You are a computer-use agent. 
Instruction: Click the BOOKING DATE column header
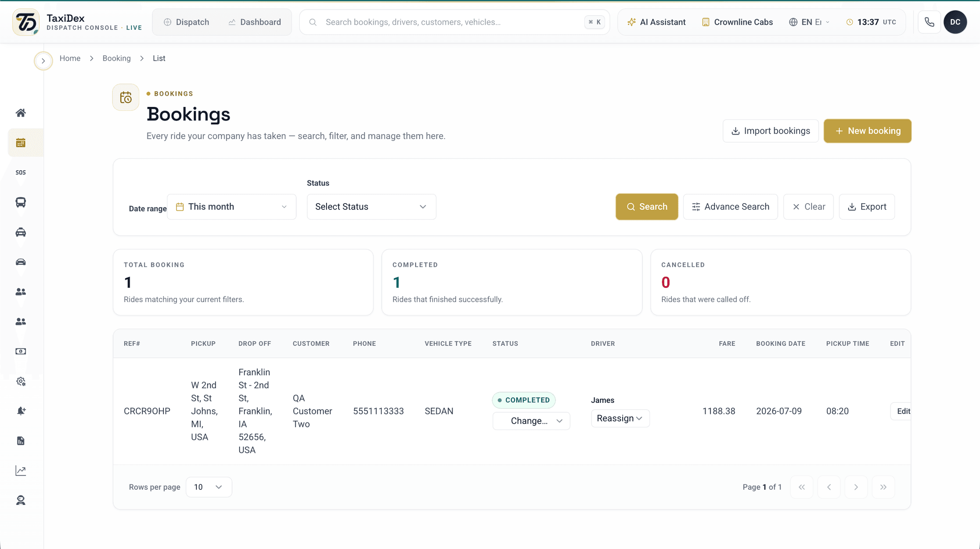click(x=780, y=344)
